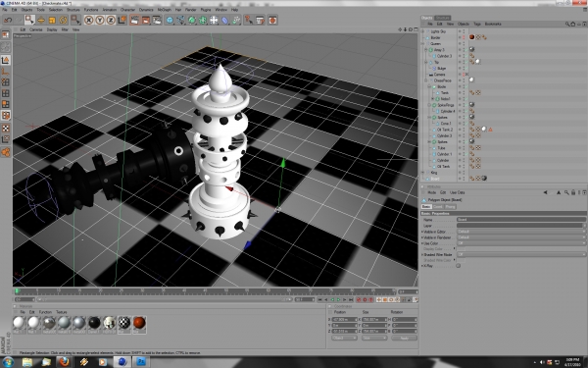Collapse the SpikeRings object

429,105
